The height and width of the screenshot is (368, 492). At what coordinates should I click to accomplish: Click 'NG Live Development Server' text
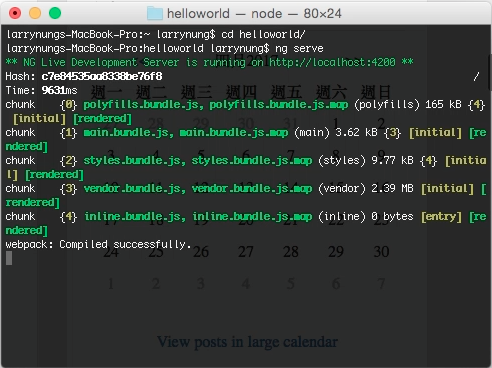101,62
